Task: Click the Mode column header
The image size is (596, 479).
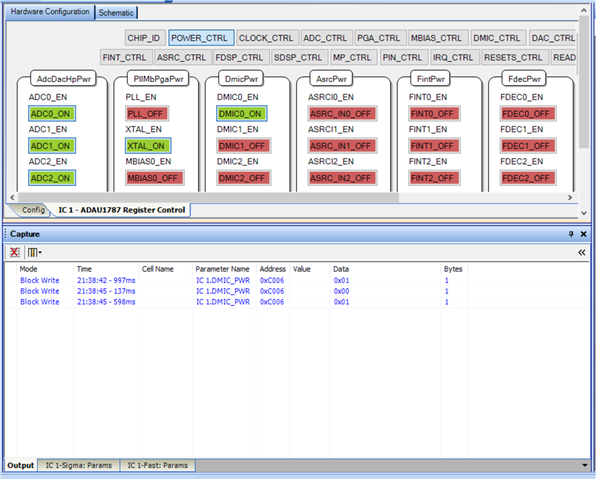Action: point(45,269)
